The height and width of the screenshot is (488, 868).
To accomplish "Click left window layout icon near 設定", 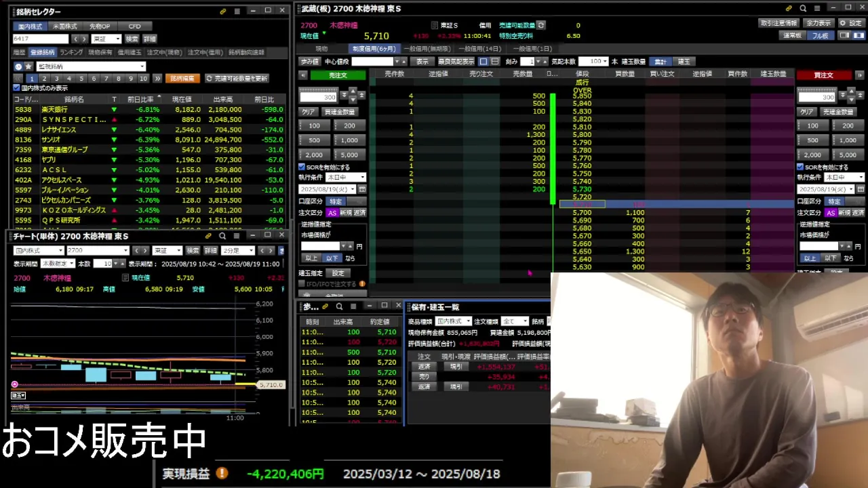I will (x=845, y=36).
